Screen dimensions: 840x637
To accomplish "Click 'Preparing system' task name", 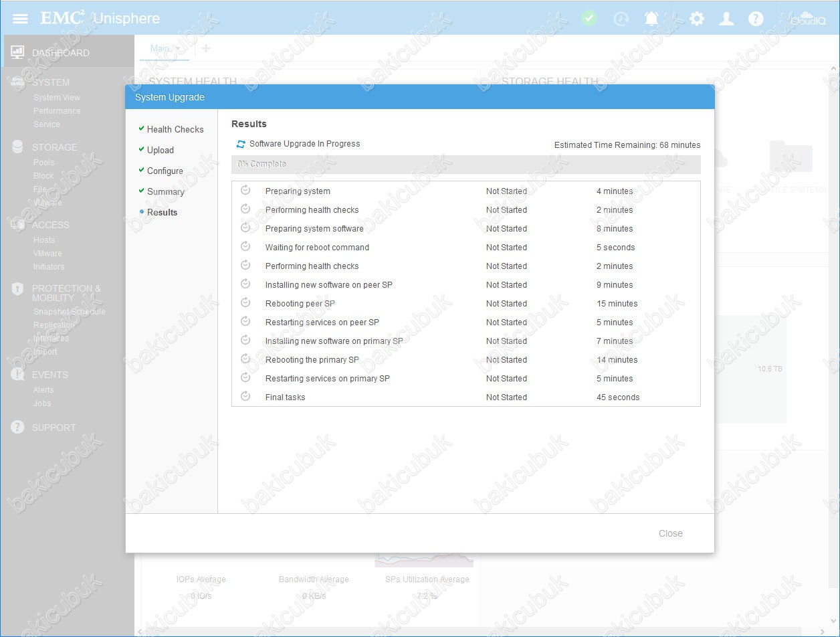I will (x=298, y=191).
